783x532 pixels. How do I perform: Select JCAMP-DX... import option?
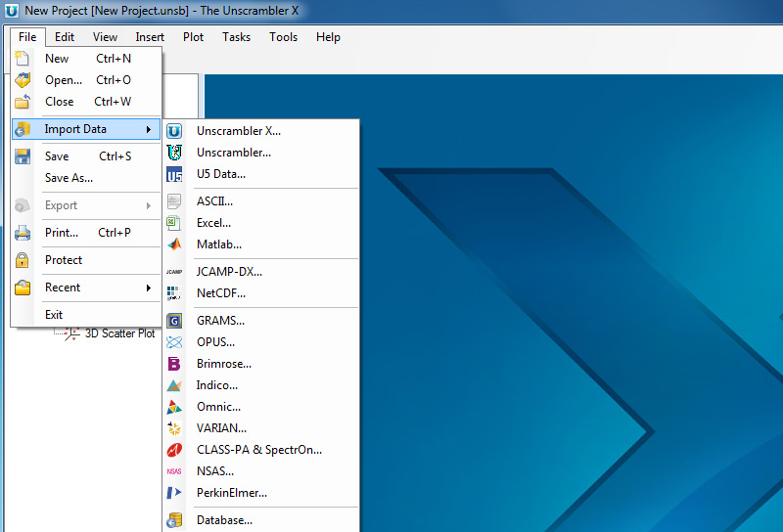[229, 272]
